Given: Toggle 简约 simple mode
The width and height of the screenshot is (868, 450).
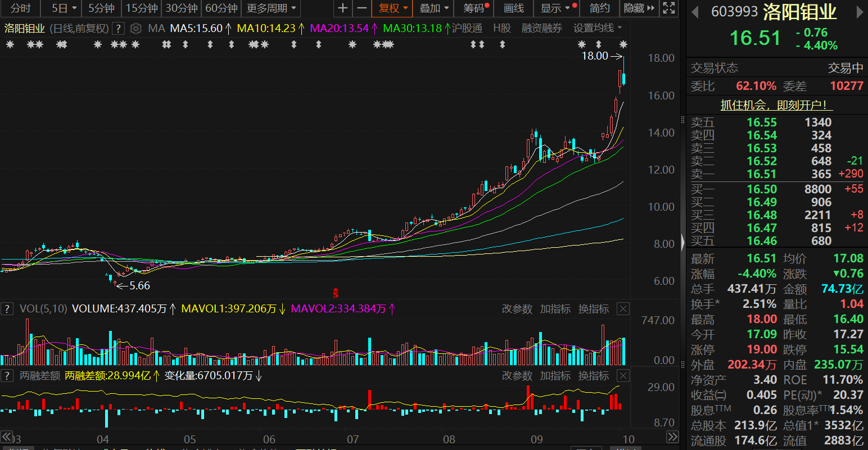Looking at the screenshot, I should point(599,8).
